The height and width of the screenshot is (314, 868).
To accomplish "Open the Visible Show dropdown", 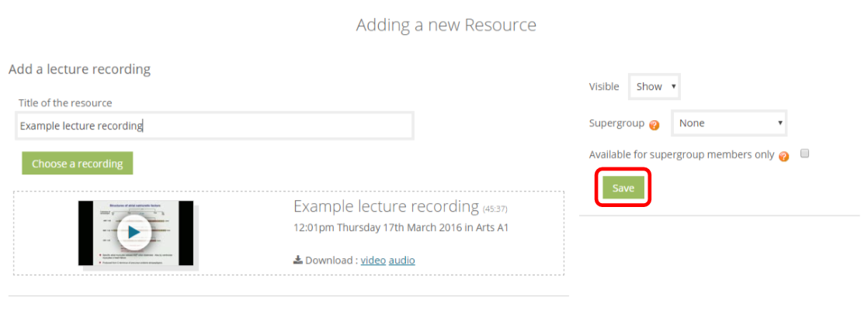I will point(654,87).
